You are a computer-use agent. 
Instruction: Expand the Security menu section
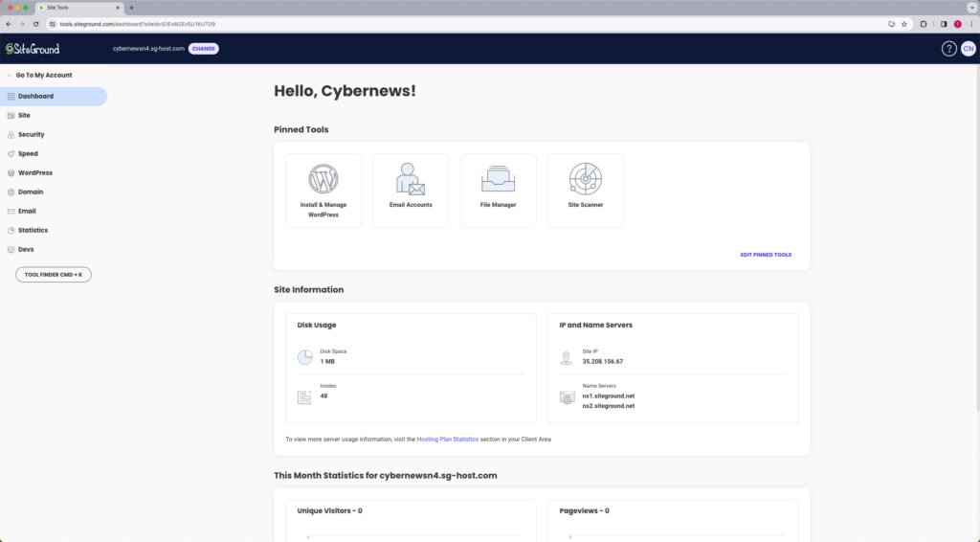click(x=54, y=134)
